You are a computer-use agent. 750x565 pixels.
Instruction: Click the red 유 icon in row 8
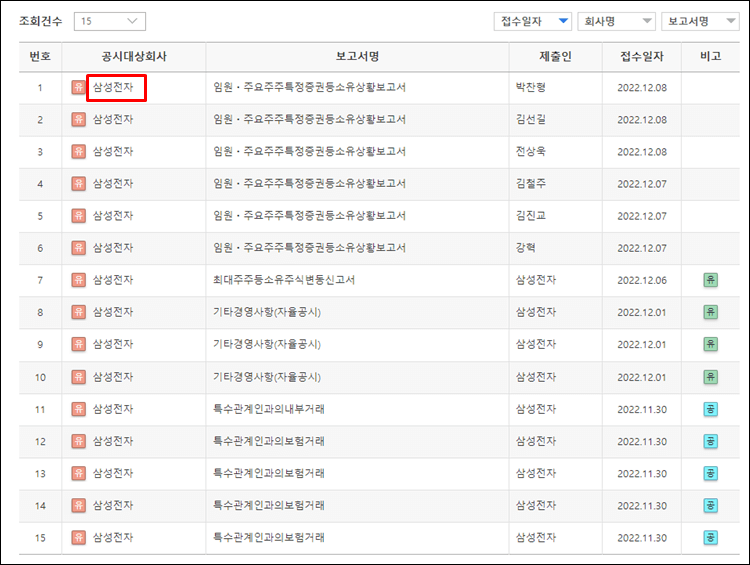click(x=78, y=312)
